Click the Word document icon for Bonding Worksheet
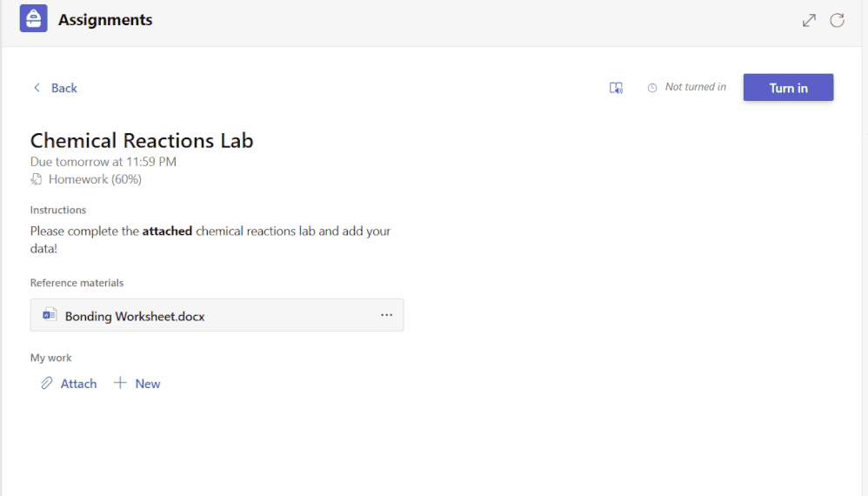Viewport: 868px width, 496px height. point(50,315)
